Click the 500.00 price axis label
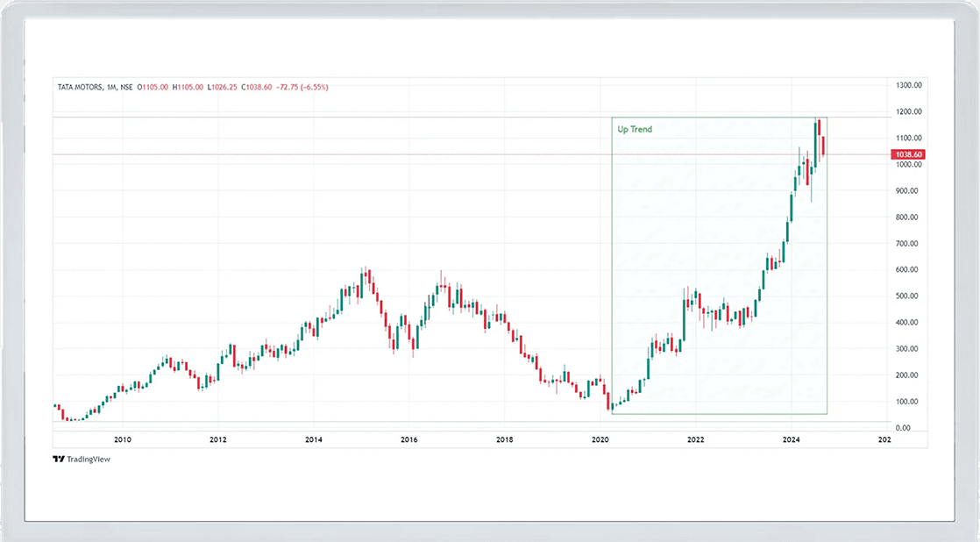This screenshot has height=542, width=980. coord(907,296)
